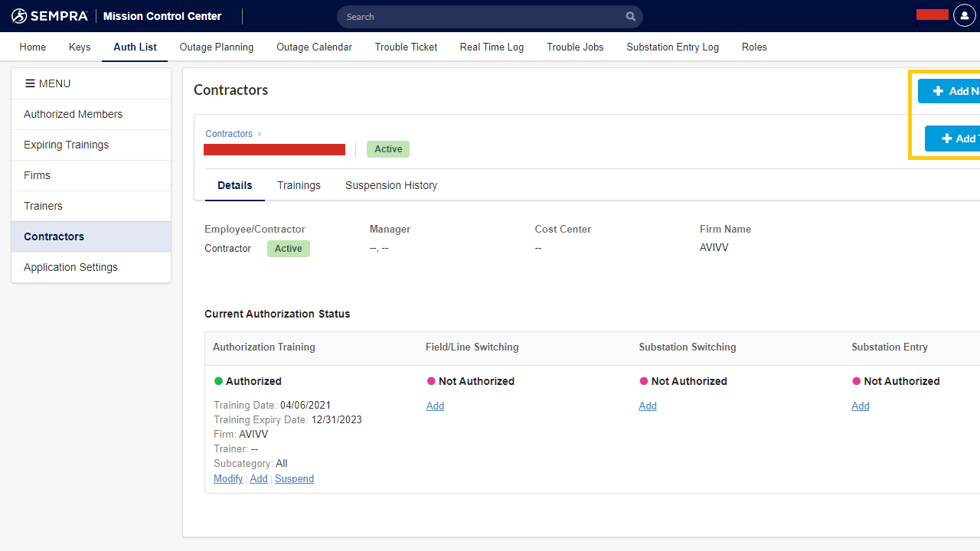980x551 pixels.
Task: Open Application Settings in sidebar
Action: (x=70, y=267)
